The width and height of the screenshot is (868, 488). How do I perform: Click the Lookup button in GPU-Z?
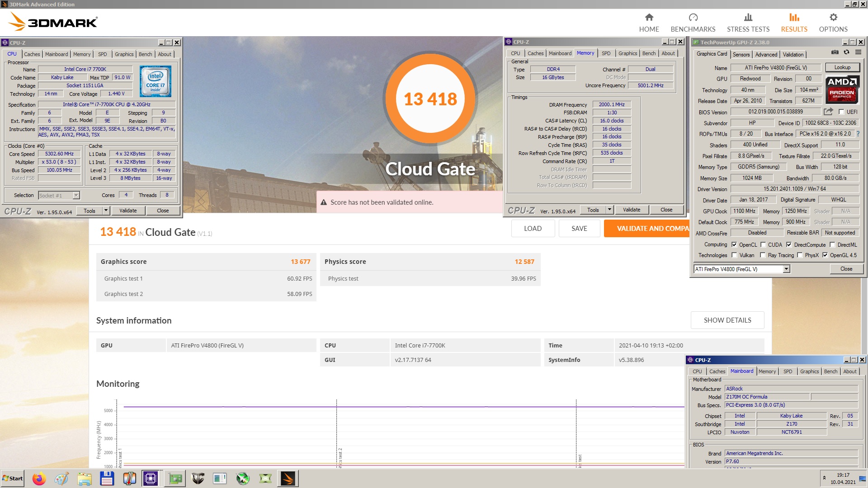(842, 67)
